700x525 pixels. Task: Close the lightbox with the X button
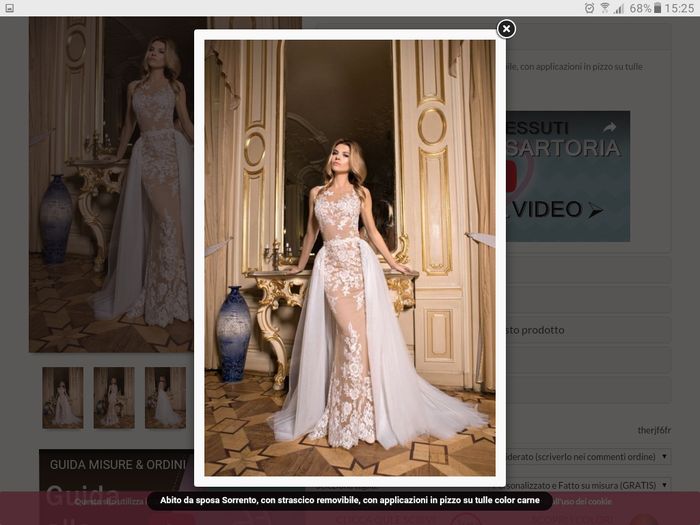[x=507, y=29]
